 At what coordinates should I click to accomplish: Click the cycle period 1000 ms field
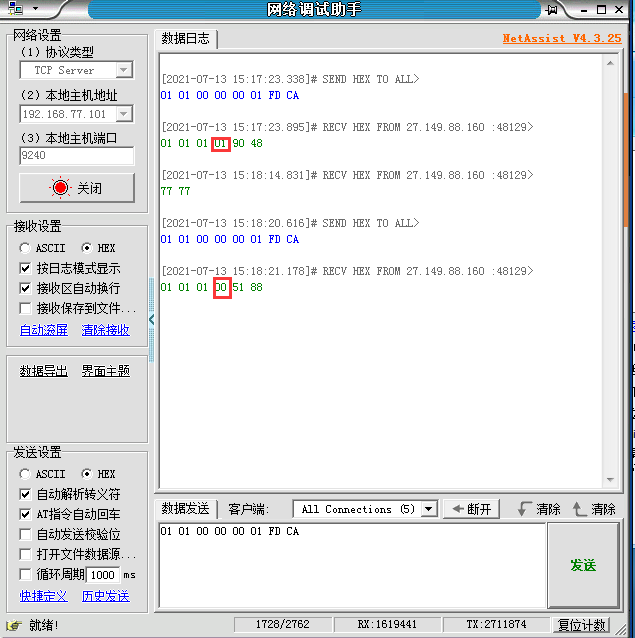[103, 575]
